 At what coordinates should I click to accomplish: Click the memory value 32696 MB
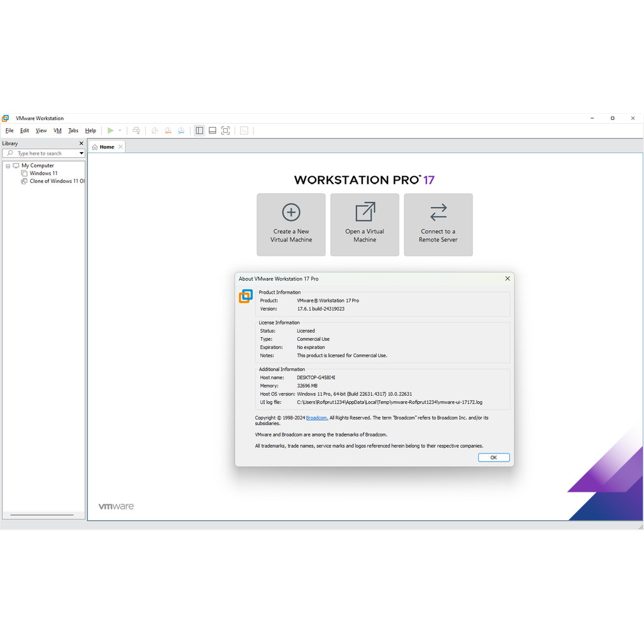point(307,386)
